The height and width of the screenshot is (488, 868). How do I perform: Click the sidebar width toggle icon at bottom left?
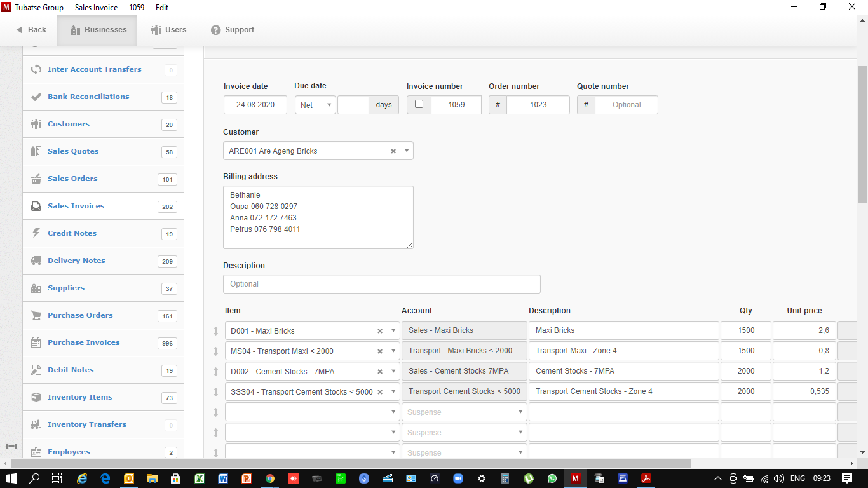point(11,446)
